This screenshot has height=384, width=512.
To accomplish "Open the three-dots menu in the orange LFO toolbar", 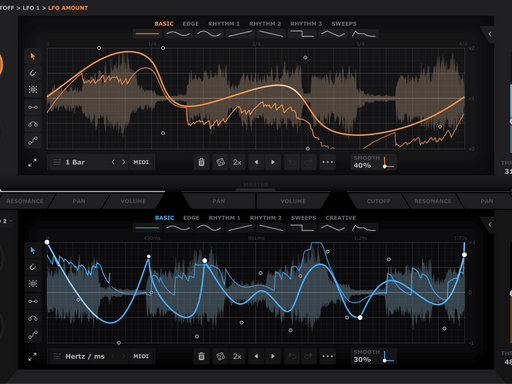I will (x=328, y=162).
